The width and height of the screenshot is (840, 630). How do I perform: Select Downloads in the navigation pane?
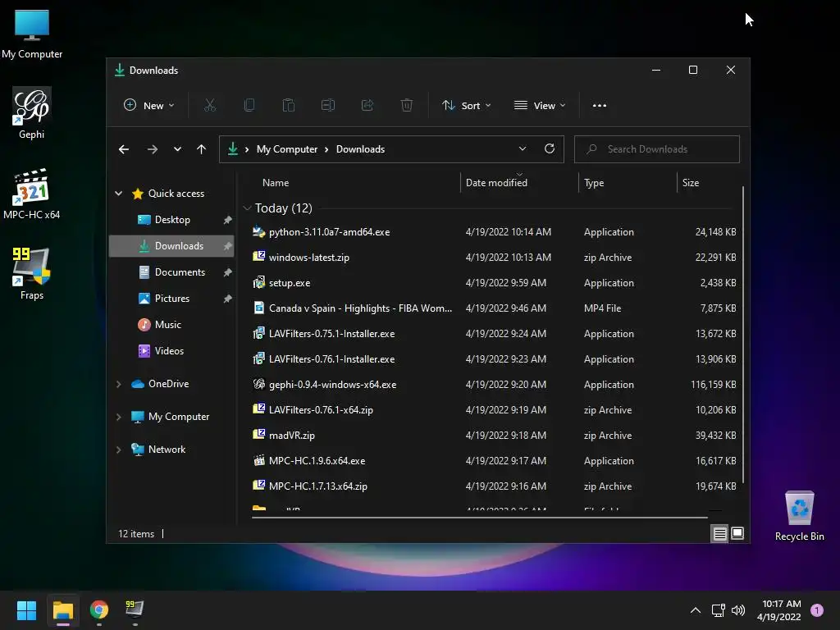coord(171,246)
